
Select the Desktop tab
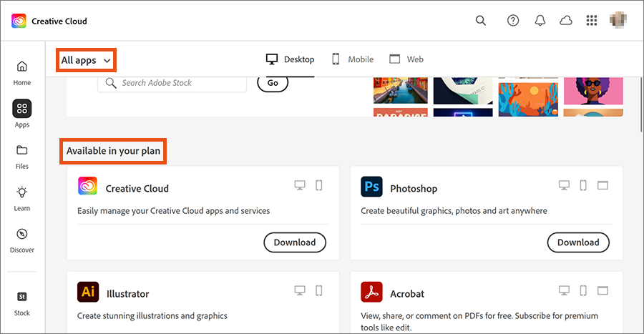click(x=290, y=59)
